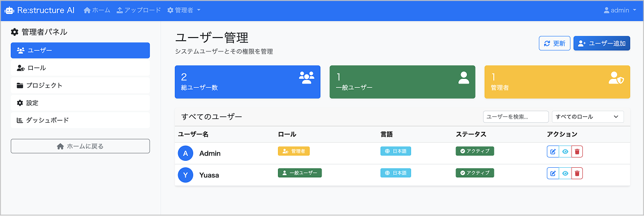644x216 pixels.
Task: Click the ホームに戻る button
Action: pyautogui.click(x=80, y=146)
